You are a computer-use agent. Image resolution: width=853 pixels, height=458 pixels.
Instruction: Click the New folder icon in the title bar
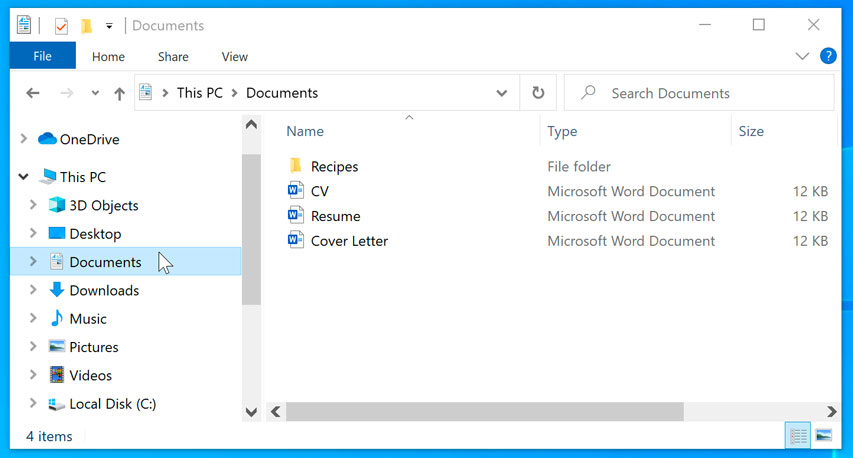tap(86, 26)
